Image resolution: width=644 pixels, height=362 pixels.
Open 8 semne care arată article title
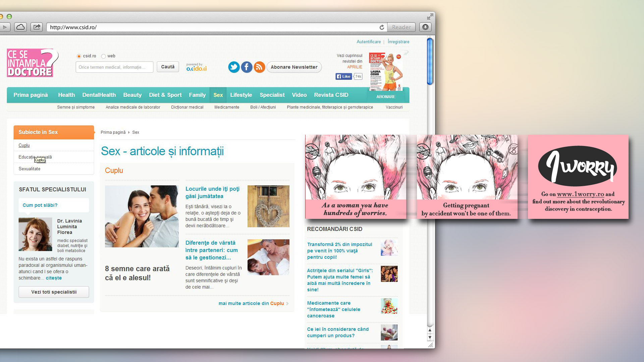(x=137, y=273)
